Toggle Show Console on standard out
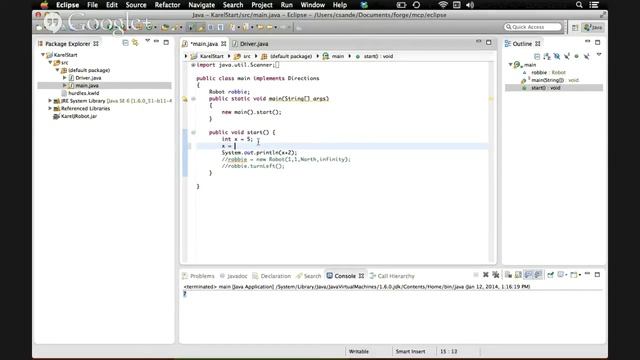This screenshot has width=640, height=360. pos(529,275)
